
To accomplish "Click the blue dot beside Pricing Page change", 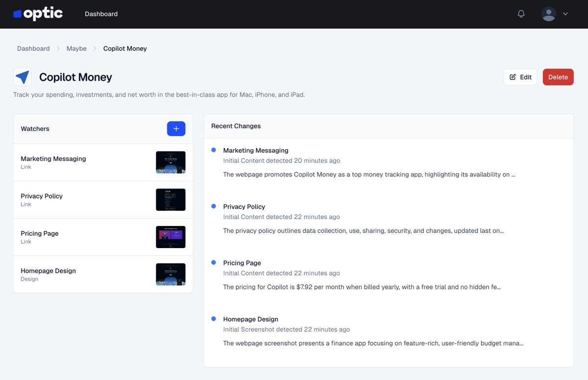I will [214, 263].
